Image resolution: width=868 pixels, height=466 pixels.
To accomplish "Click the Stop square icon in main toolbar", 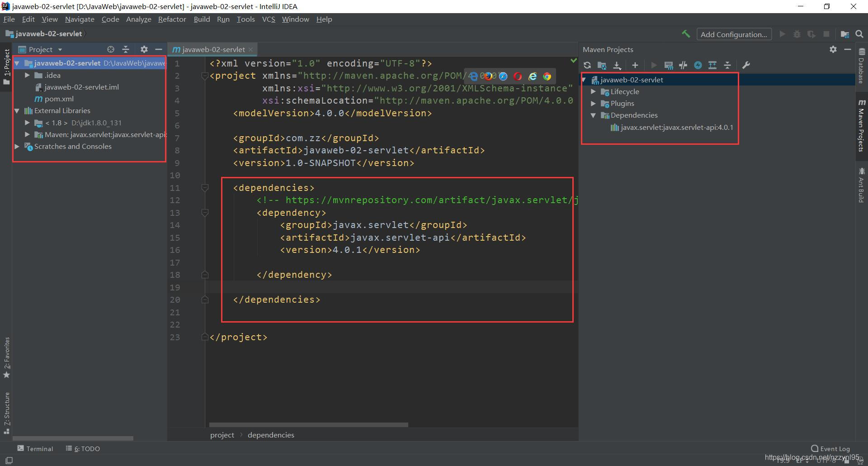I will click(x=826, y=34).
